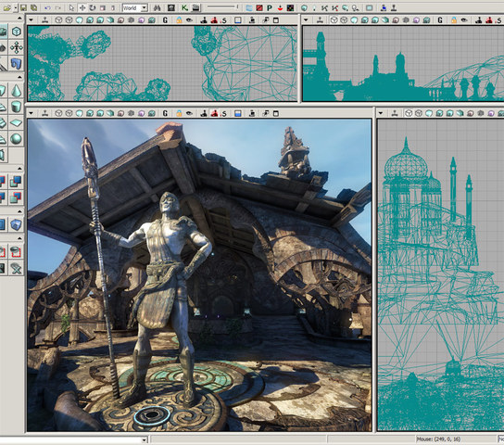Apply CSG Deintersect from the toolbox
The image size is (504, 445).
coord(16,197)
